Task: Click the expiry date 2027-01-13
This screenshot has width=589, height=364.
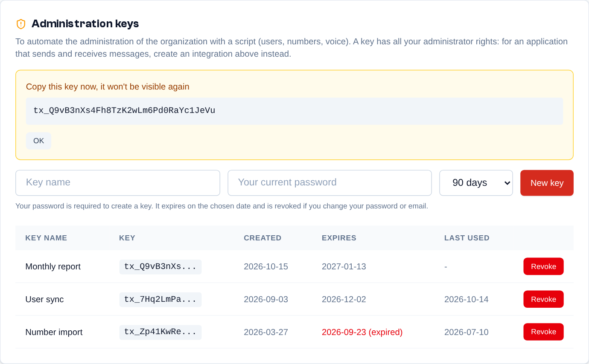Action: click(344, 267)
